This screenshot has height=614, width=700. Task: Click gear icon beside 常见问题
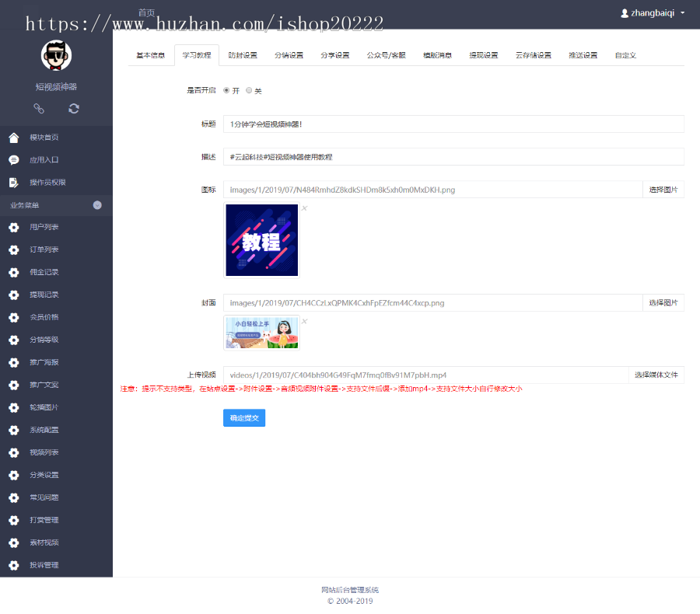(14, 498)
